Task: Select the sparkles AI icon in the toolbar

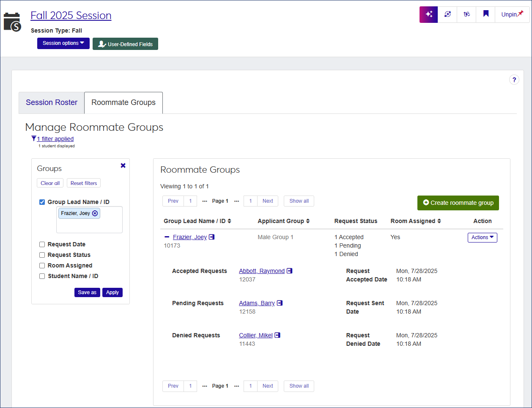Action: pos(428,14)
